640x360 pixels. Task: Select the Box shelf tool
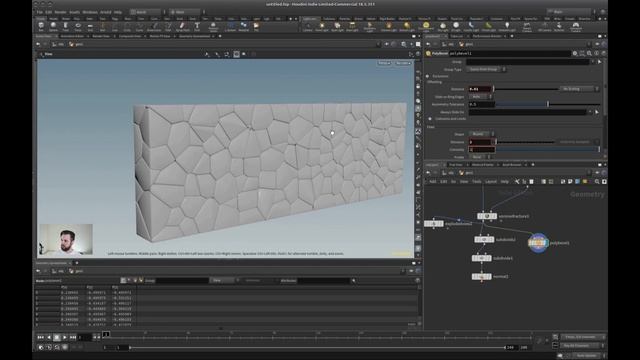[x=41, y=27]
